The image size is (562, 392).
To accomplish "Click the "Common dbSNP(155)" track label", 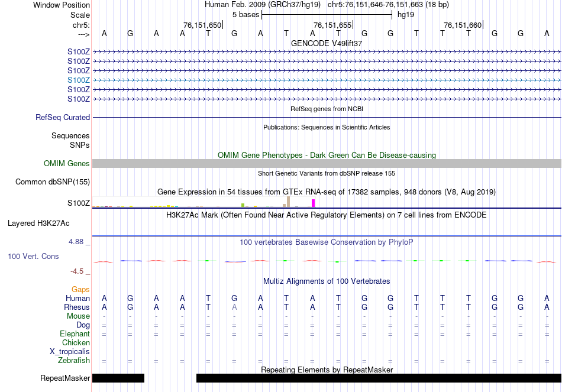I will 52,182.
